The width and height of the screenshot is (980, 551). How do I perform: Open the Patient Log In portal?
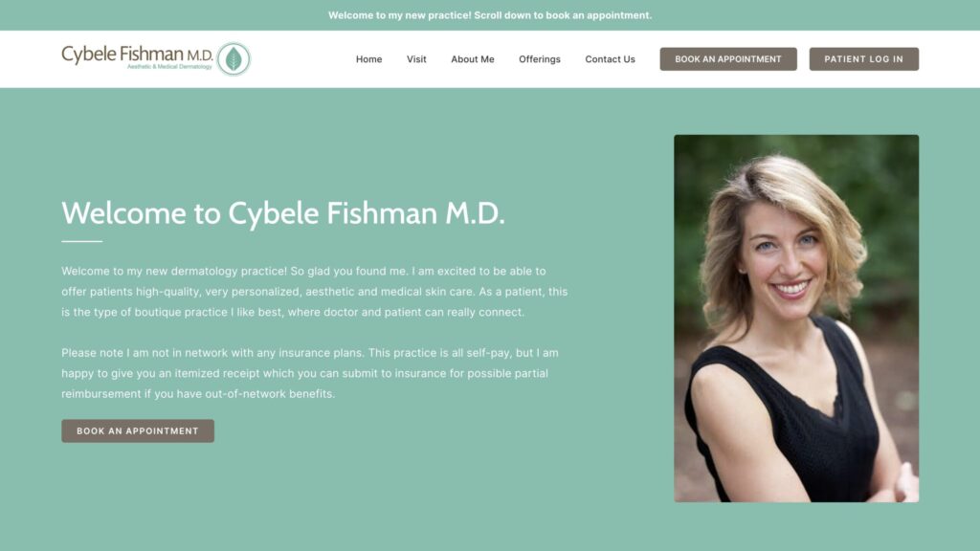pos(864,58)
